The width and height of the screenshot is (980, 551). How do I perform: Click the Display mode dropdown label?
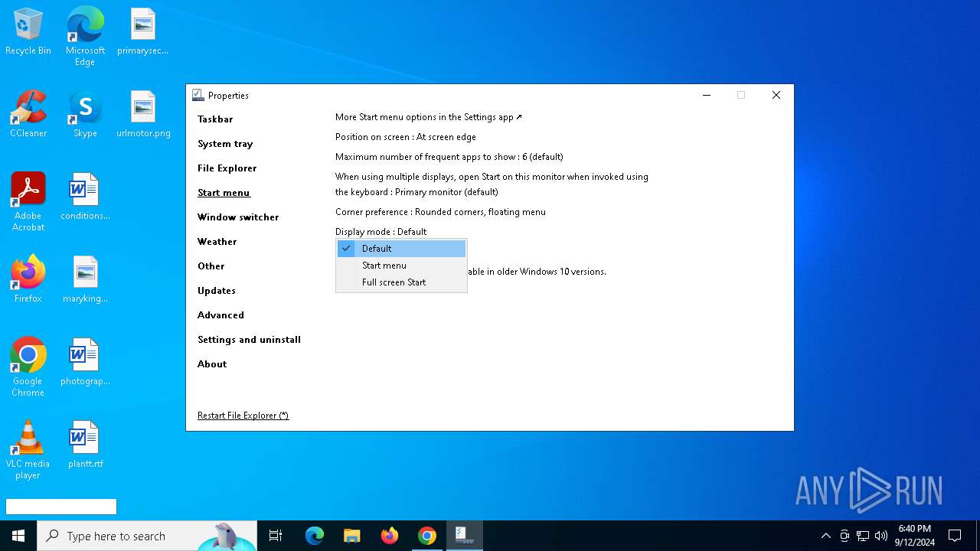pos(381,232)
